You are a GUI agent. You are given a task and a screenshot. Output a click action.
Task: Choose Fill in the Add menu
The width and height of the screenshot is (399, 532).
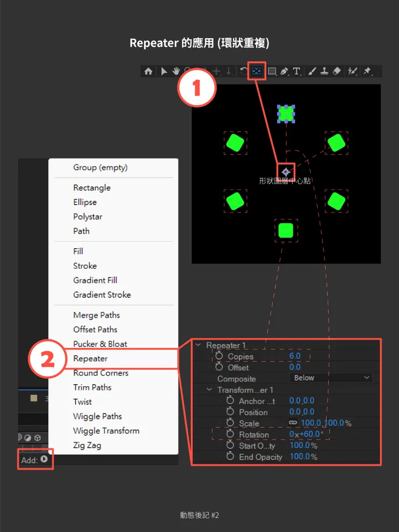click(78, 251)
